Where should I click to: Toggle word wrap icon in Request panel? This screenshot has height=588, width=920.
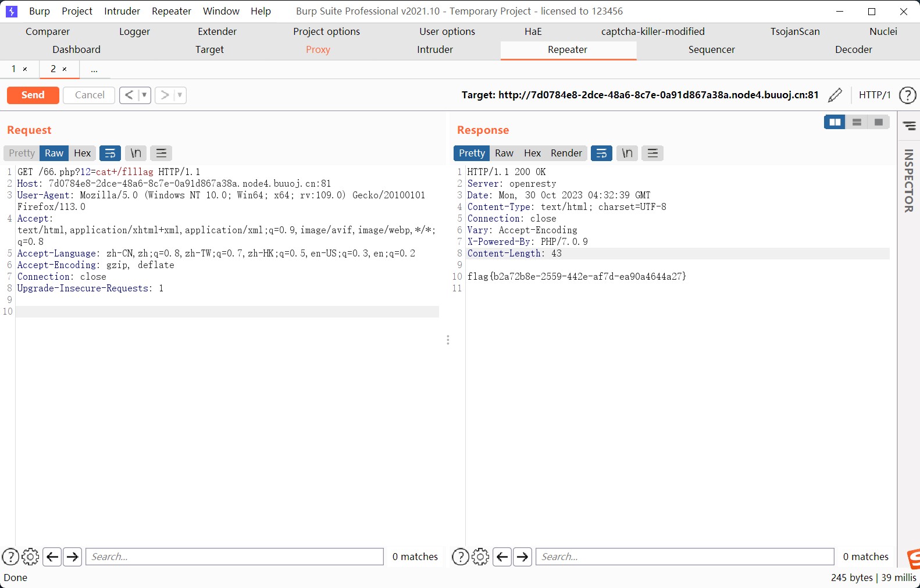click(x=110, y=153)
